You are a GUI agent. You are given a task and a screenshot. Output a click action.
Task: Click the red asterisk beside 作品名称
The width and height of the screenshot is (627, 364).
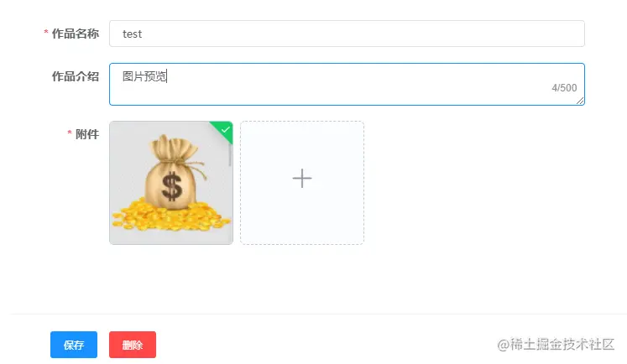click(46, 32)
